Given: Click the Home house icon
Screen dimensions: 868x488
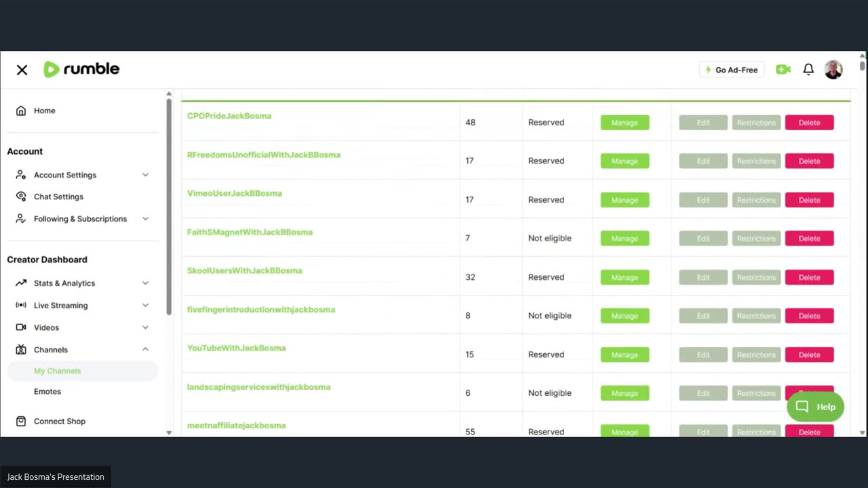Looking at the screenshot, I should [21, 110].
